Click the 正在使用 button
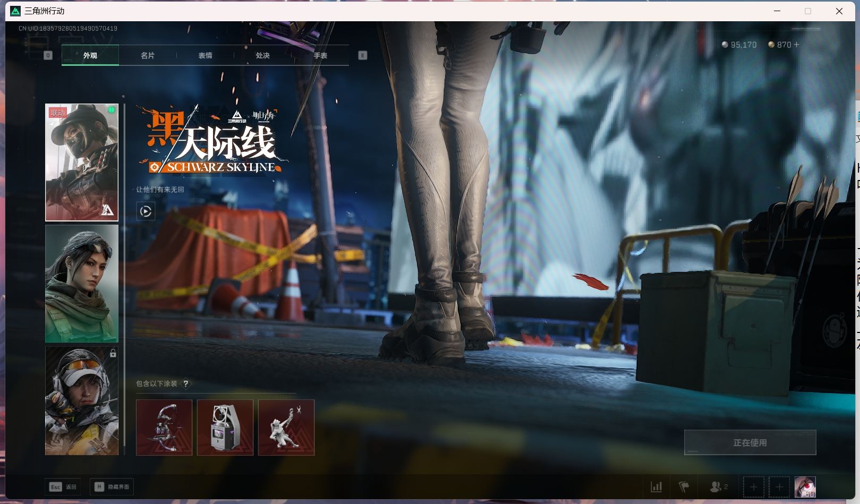860x504 pixels. (750, 441)
